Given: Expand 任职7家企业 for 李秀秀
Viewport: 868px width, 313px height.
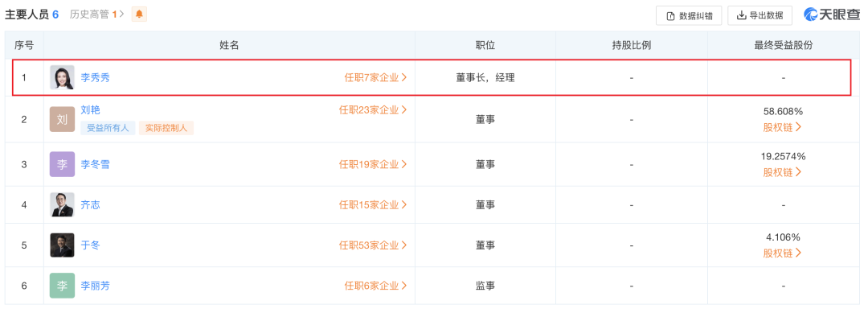Looking at the screenshot, I should [x=375, y=77].
